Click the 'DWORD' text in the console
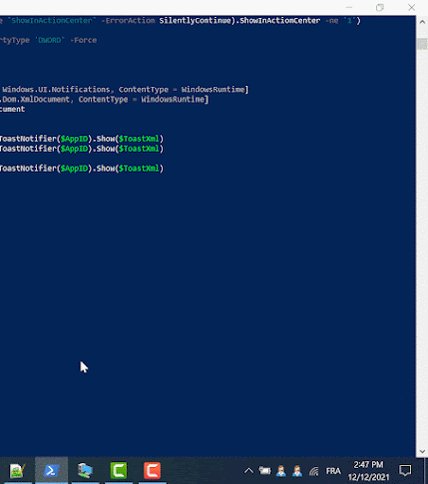The width and height of the screenshot is (428, 484). [50, 40]
